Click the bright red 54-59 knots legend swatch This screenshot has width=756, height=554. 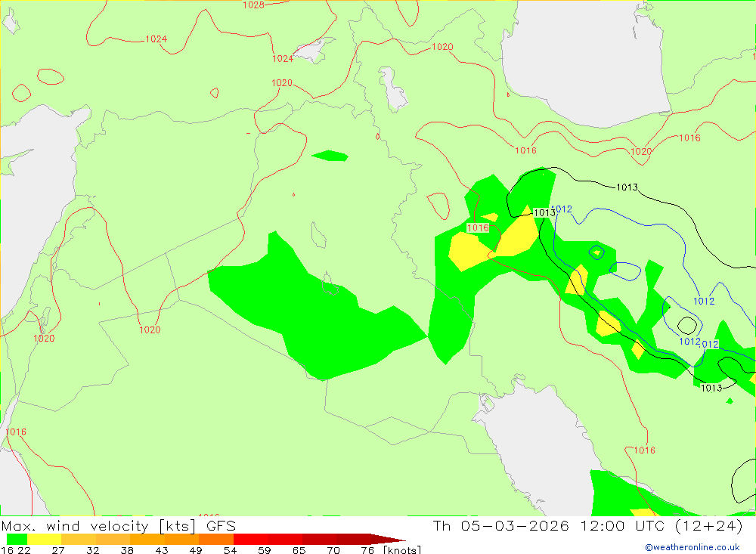251,539
